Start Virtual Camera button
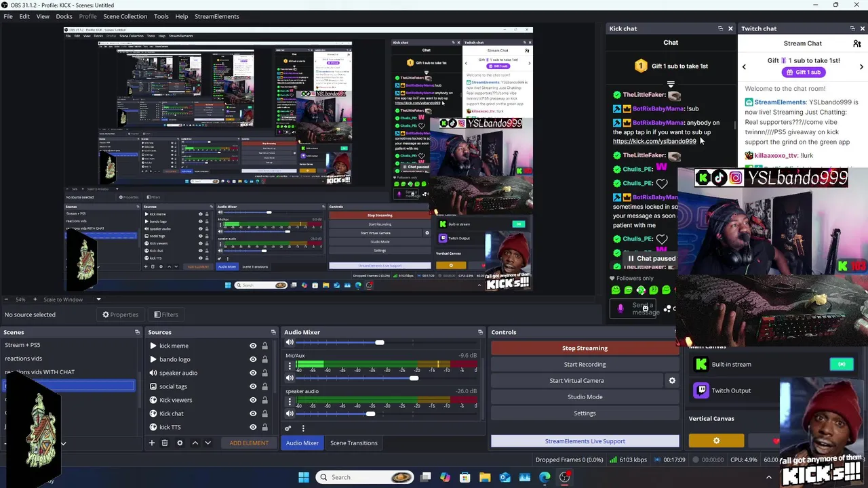The height and width of the screenshot is (488, 868). [576, 380]
